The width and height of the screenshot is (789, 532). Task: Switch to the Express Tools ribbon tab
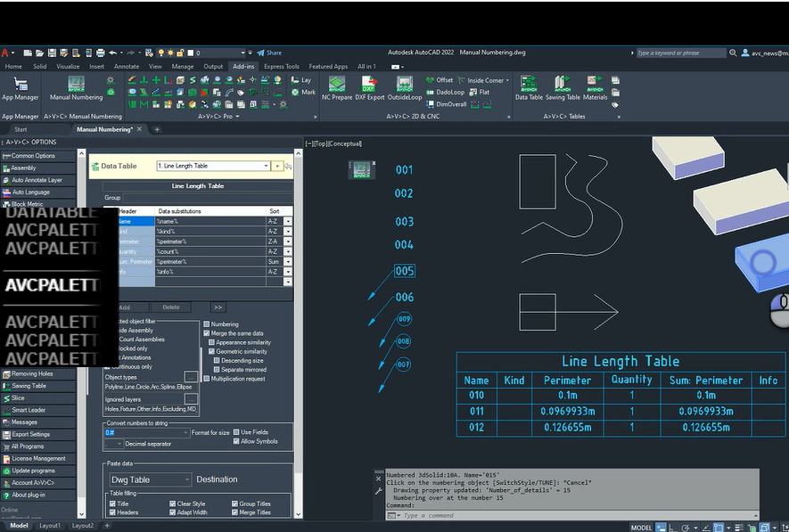click(281, 66)
